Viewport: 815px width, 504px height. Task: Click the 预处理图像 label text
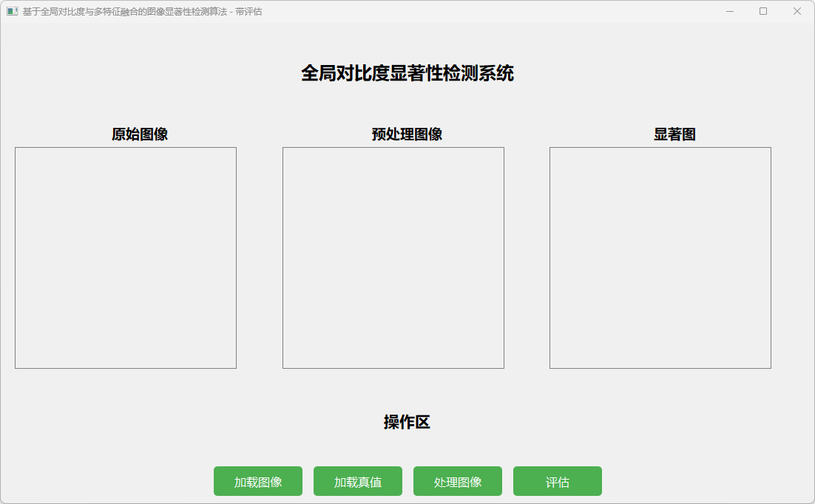[407, 134]
